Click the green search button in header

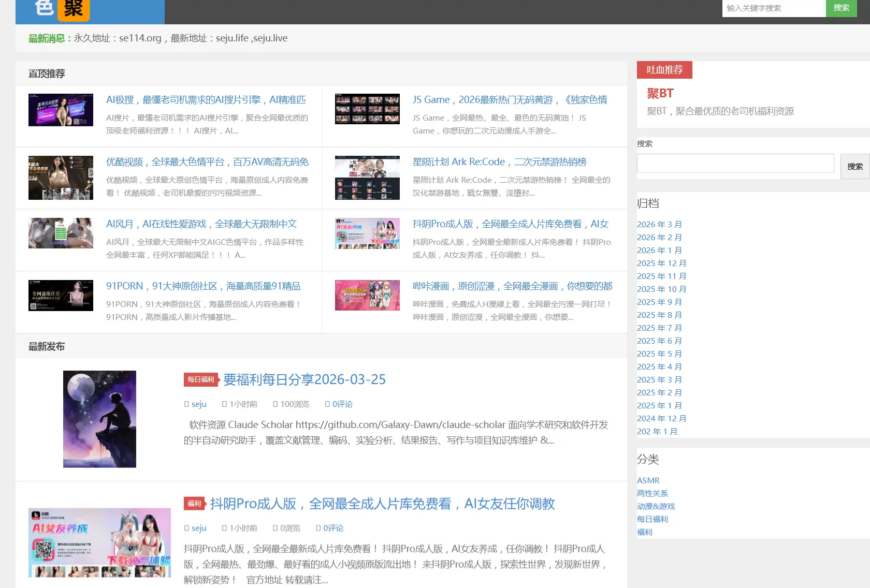(841, 8)
